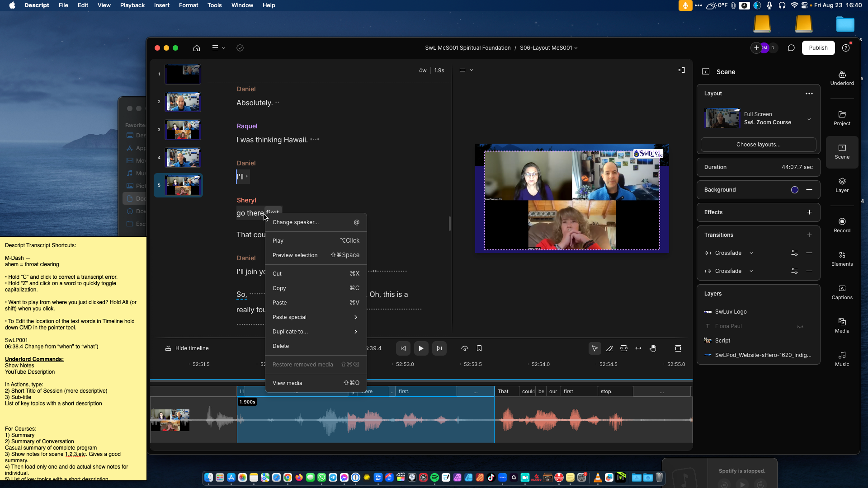Select scene 2 thumbnail in scene list

tap(183, 102)
